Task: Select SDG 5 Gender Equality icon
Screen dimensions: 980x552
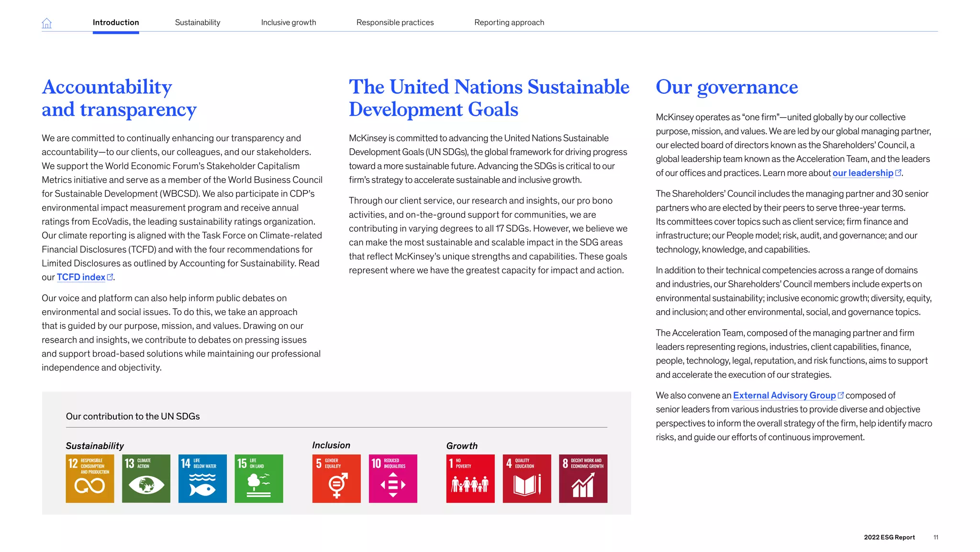Action: (336, 478)
